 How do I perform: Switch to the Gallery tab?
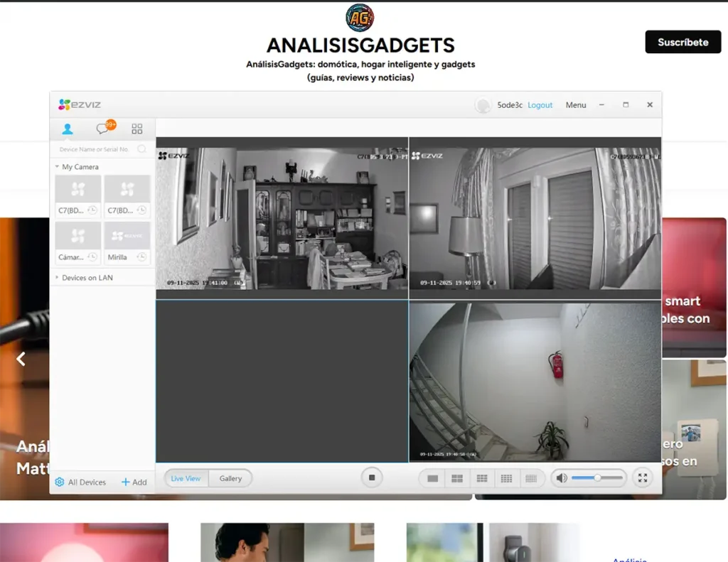[x=230, y=479]
